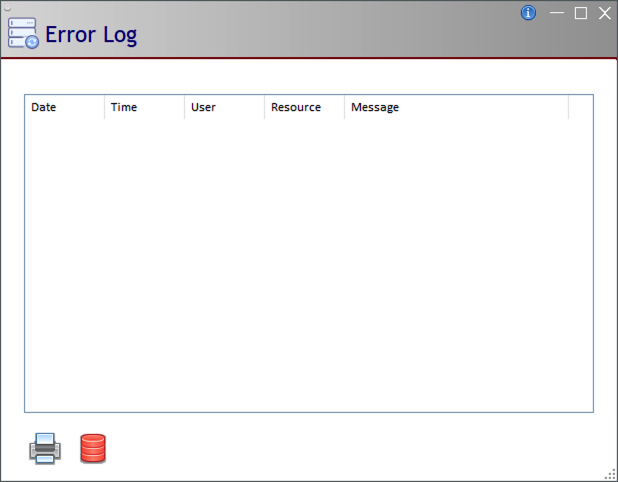Click the red database icon
The image size is (618, 482).
click(93, 448)
